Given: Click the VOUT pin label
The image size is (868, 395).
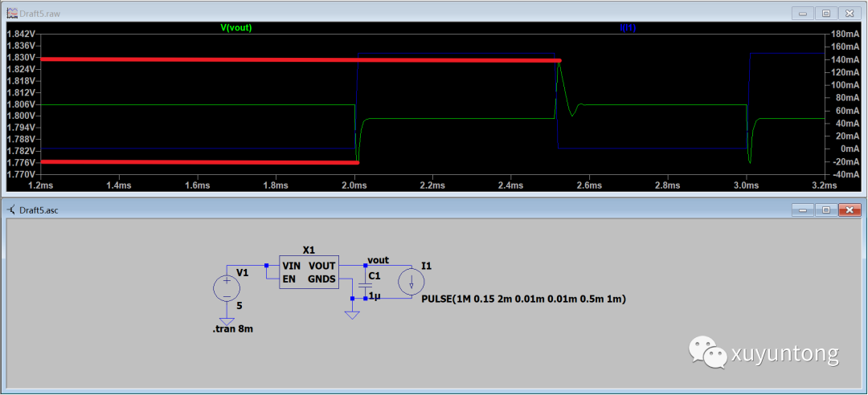Looking at the screenshot, I should 321,266.
